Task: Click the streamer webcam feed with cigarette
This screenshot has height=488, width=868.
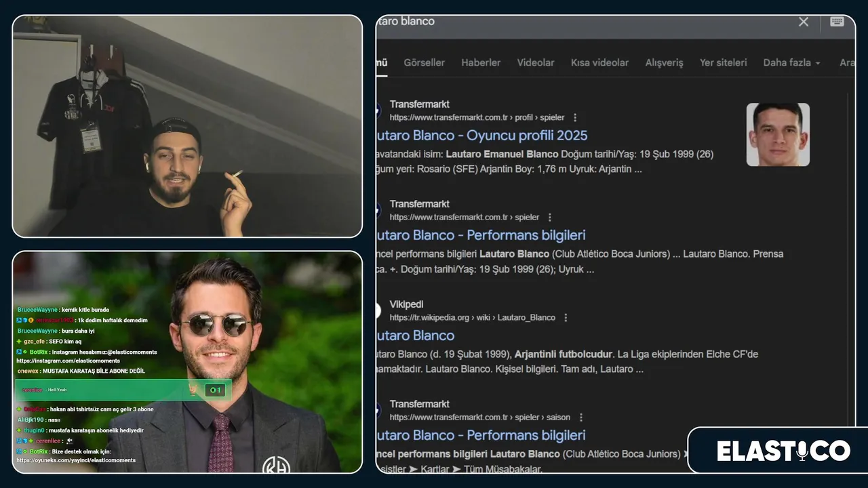Action: pos(187,126)
